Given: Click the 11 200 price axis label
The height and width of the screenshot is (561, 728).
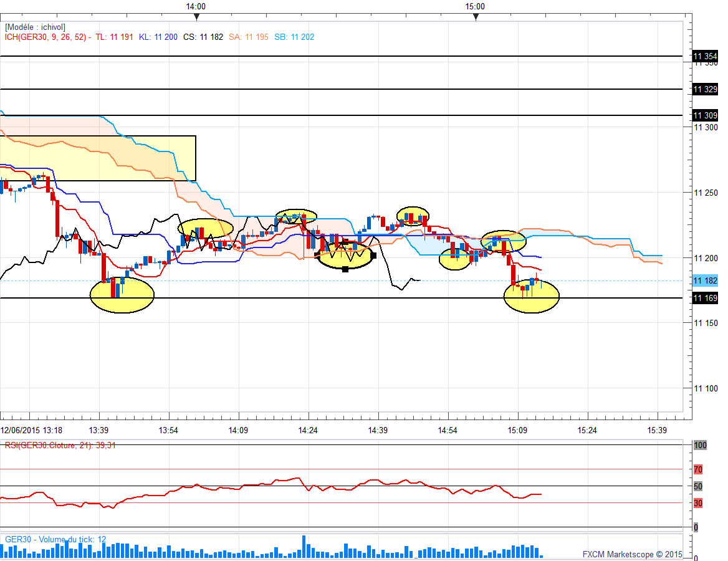Looking at the screenshot, I should coord(706,258).
